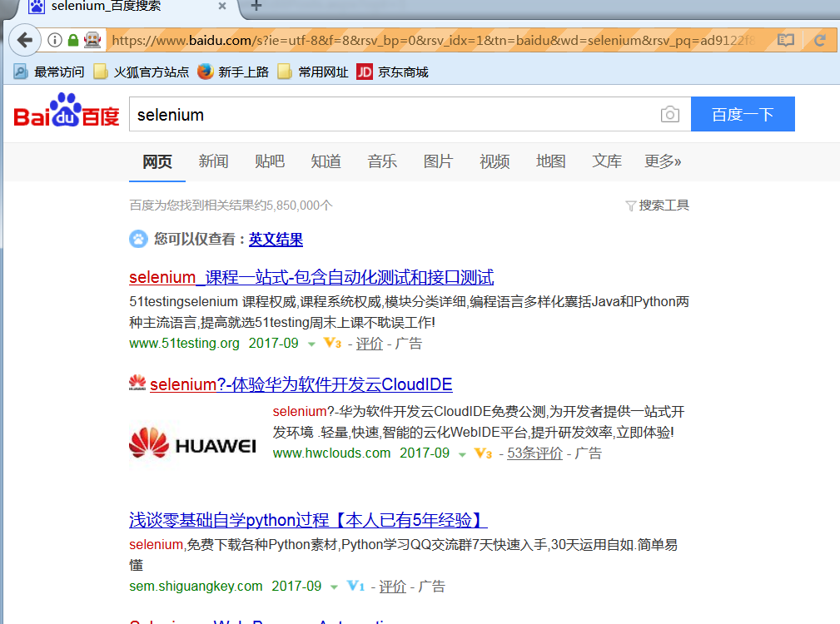Image resolution: width=840 pixels, height=624 pixels.
Task: Click the HUAWEI logo thumbnail
Action: [193, 443]
